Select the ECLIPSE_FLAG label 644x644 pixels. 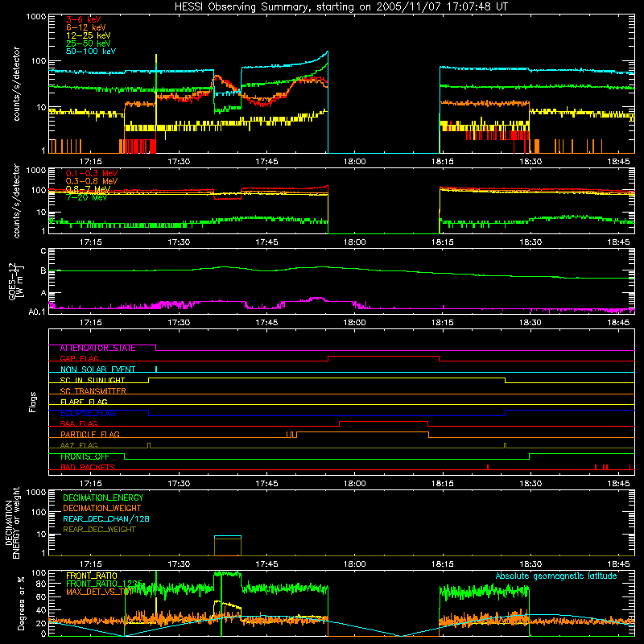[x=88, y=413]
